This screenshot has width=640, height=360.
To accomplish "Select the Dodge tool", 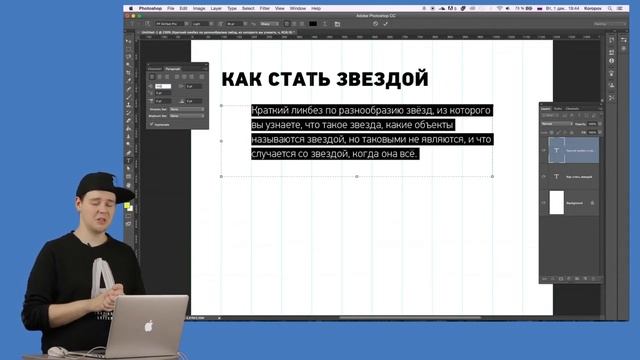I will click(129, 144).
